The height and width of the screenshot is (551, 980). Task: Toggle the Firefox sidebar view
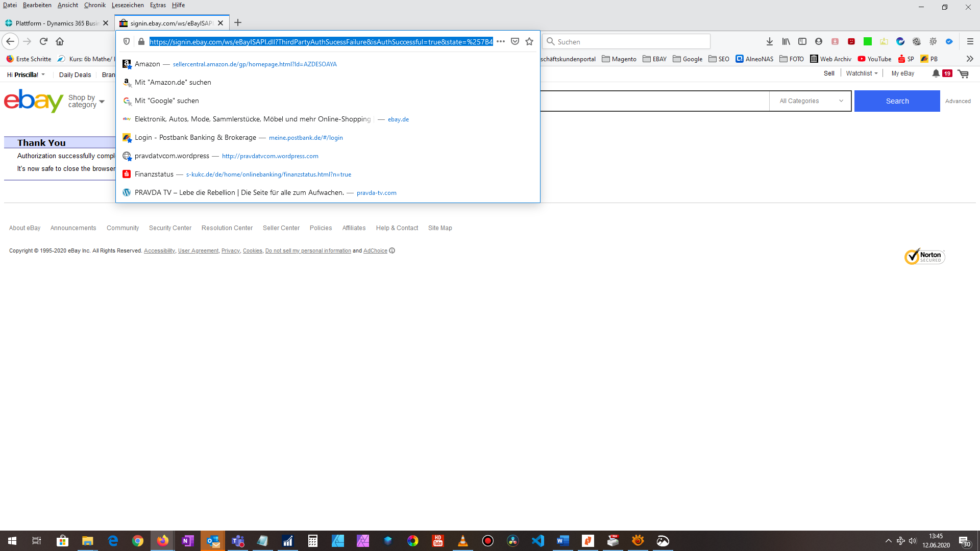tap(802, 41)
